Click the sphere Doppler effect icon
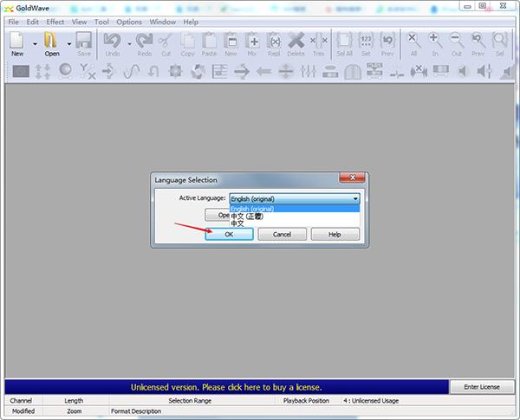 (x=65, y=71)
